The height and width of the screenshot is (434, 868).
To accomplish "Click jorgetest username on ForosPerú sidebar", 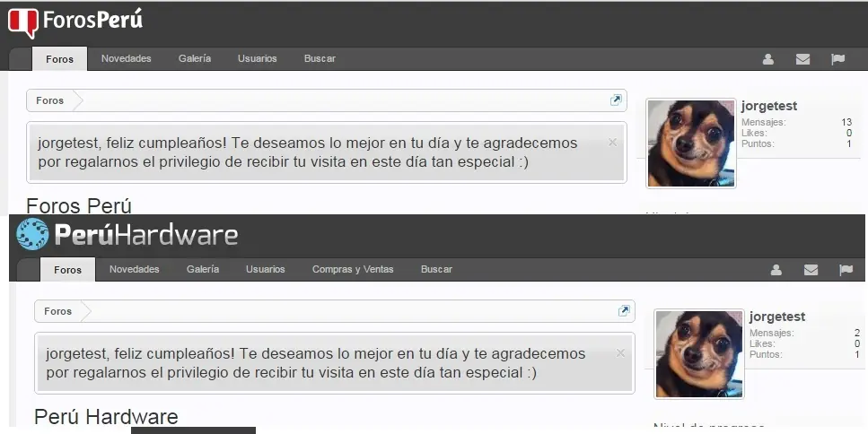I will tap(769, 106).
